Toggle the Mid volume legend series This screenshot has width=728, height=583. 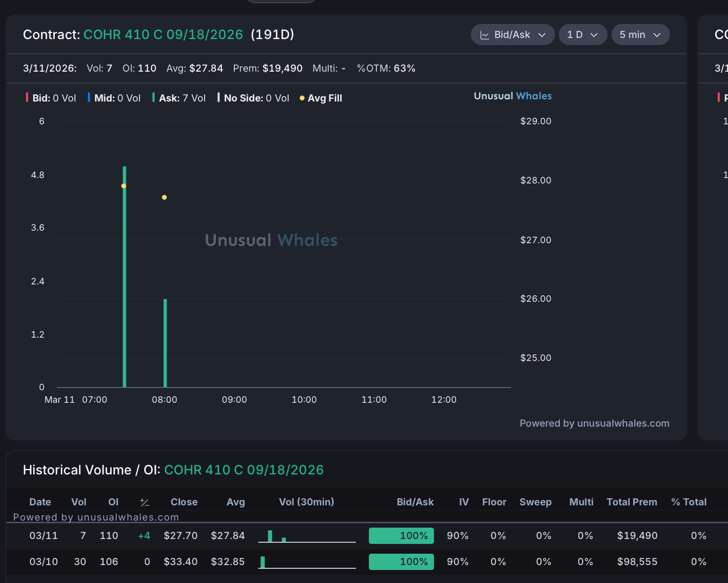point(114,98)
